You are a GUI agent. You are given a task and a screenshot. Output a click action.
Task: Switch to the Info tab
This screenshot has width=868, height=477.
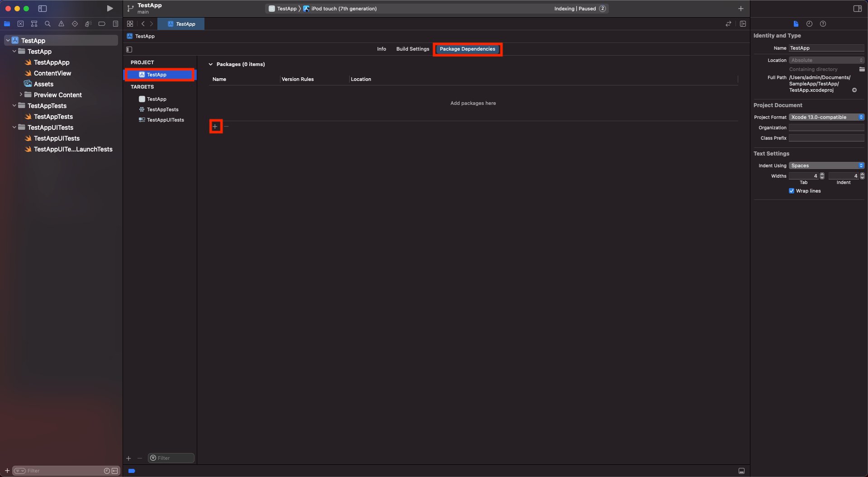point(381,49)
